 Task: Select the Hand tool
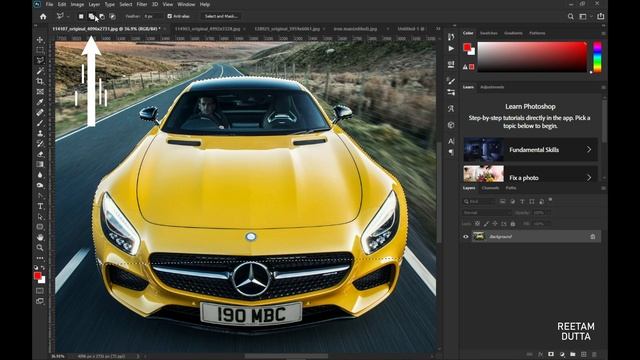tap(40, 237)
